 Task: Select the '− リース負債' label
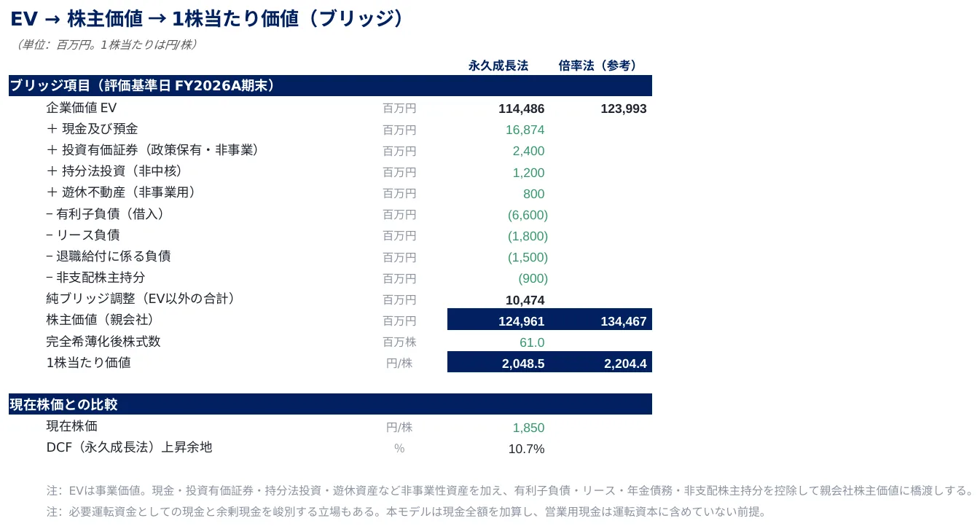(x=82, y=235)
